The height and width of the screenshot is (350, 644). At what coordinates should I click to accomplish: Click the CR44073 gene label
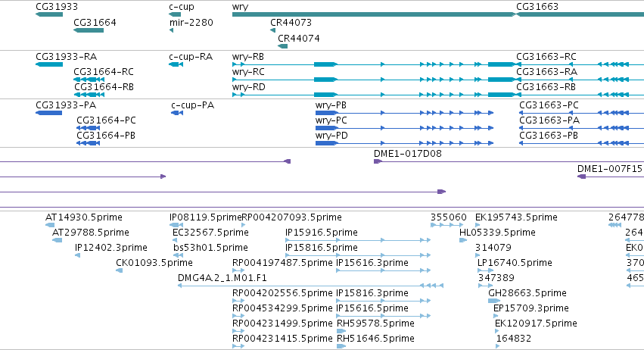[291, 22]
